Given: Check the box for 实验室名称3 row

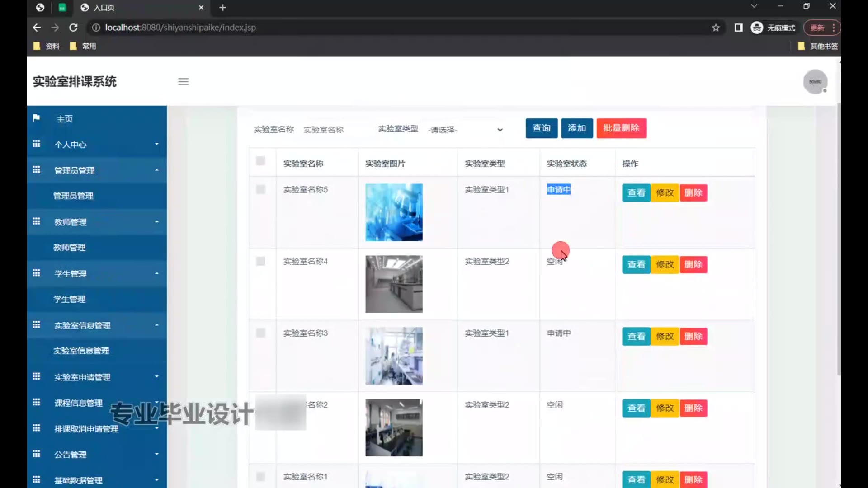Looking at the screenshot, I should 260,333.
